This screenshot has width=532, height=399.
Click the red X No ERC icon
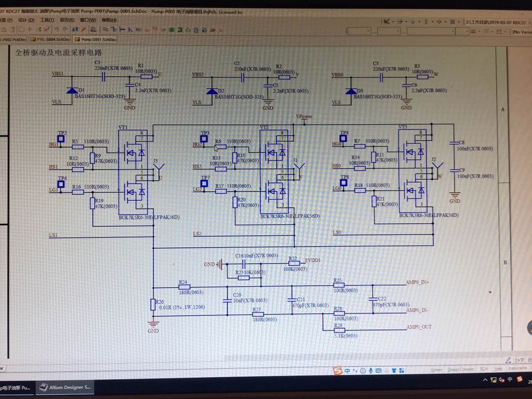click(221, 30)
